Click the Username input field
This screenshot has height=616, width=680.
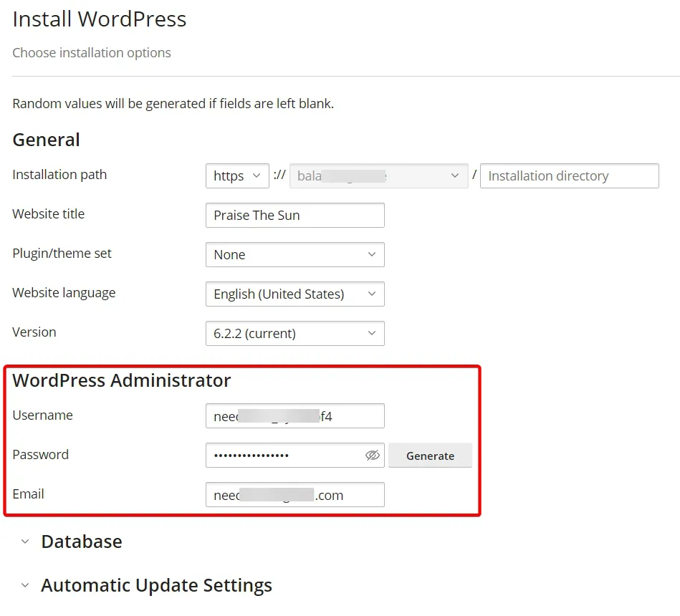pos(295,415)
